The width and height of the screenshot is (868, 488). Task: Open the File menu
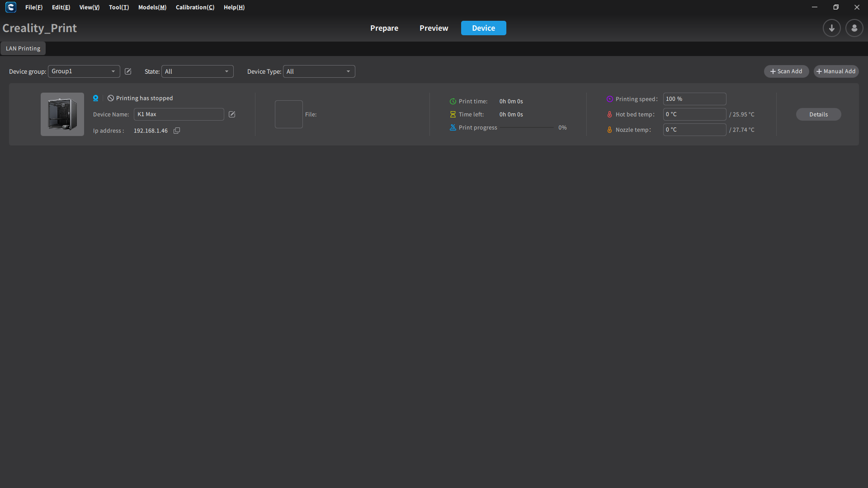(34, 7)
